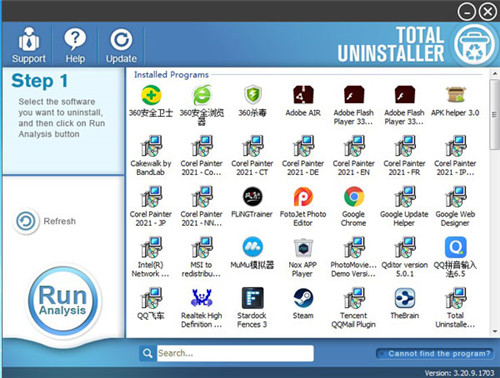Select Cakewalk by BandLab program
This screenshot has width=500, height=378.
pos(151,155)
